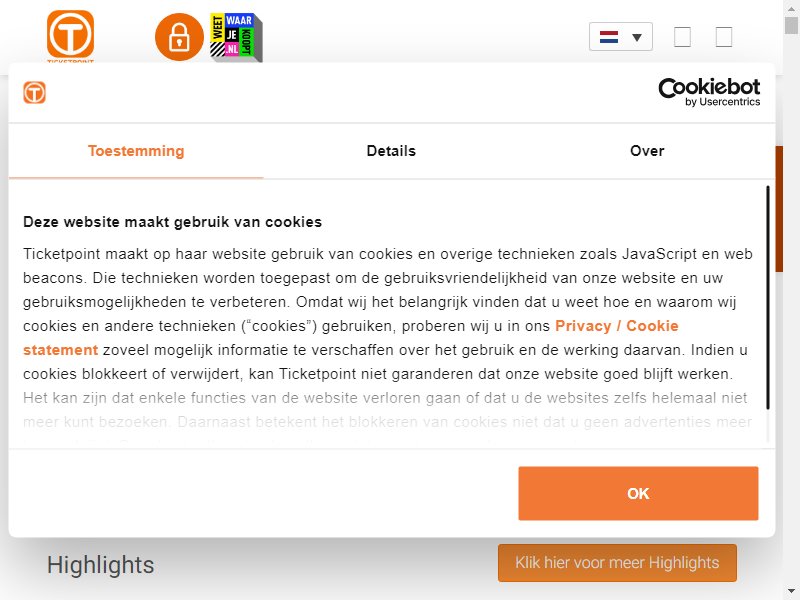800x600 pixels.
Task: Click the first square icon beside language selector
Action: [682, 37]
